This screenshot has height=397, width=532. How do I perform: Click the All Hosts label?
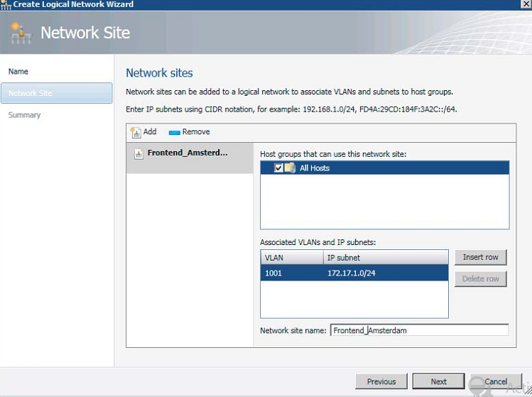(x=315, y=168)
